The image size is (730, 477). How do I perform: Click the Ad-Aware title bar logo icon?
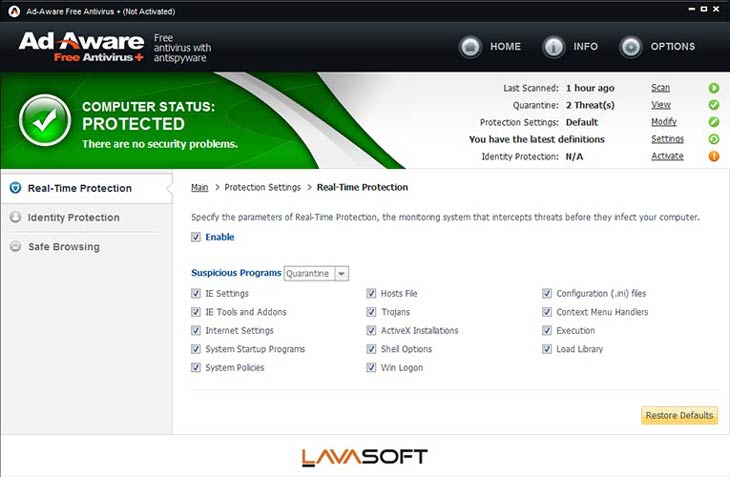14,11
